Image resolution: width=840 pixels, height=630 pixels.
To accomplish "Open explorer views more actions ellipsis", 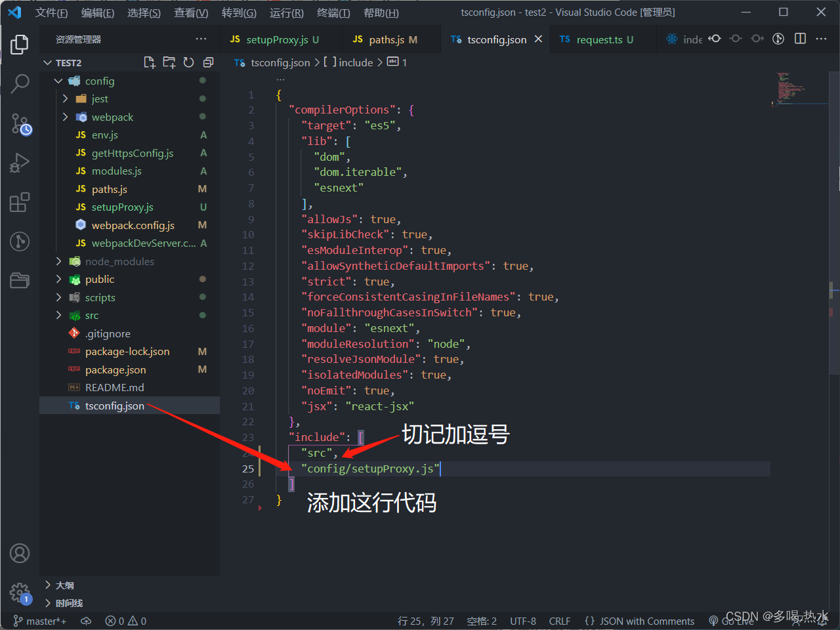I will [x=201, y=39].
